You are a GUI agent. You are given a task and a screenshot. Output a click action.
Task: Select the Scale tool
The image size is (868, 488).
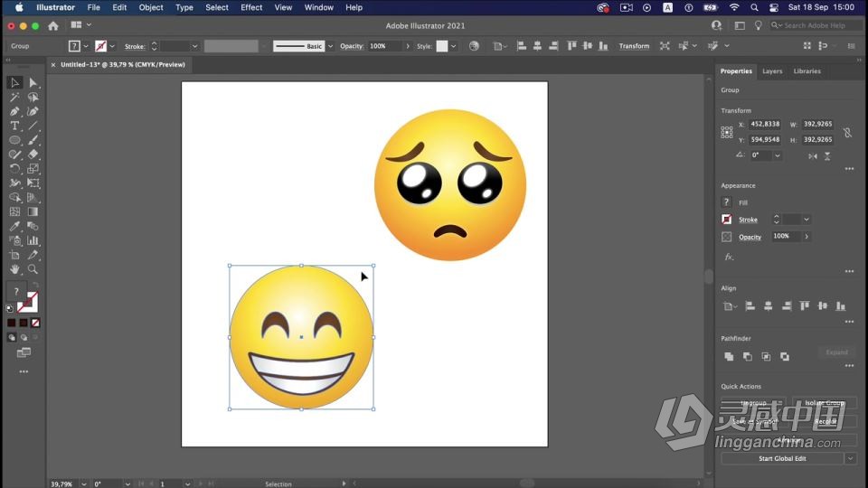coord(33,169)
